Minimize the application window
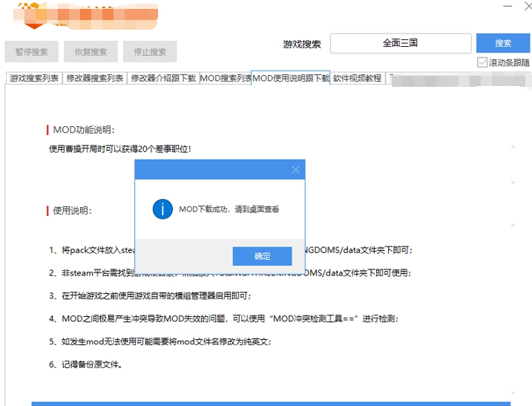The height and width of the screenshot is (406, 532). click(508, 6)
